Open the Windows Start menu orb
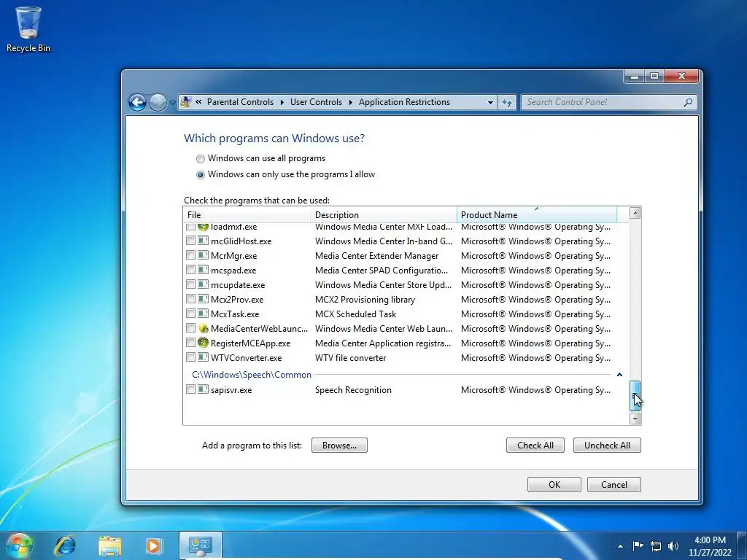The height and width of the screenshot is (560, 747). point(19,545)
